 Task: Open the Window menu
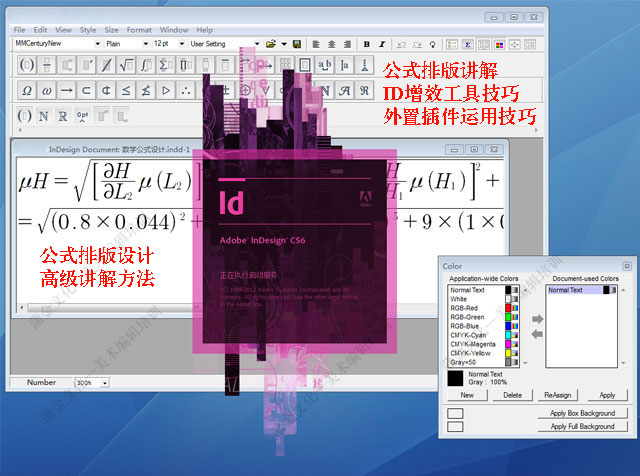(x=174, y=30)
